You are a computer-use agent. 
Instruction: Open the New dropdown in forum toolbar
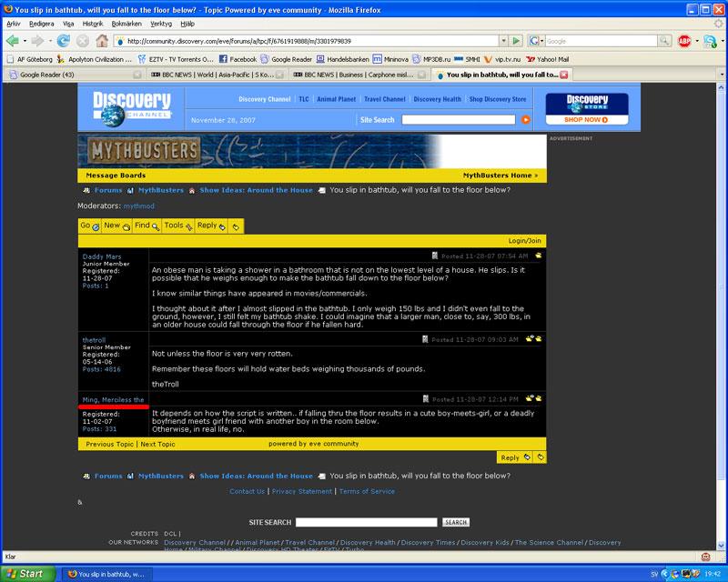coord(116,226)
